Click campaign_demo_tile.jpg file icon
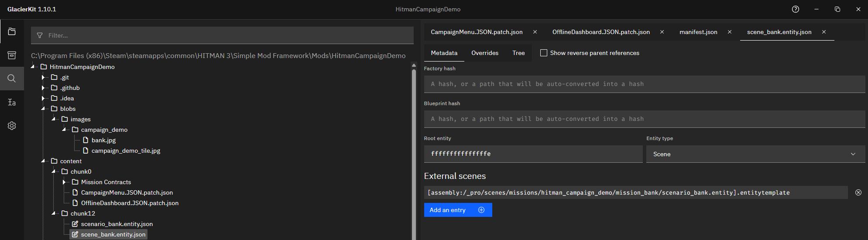Viewport: 868px width, 240px height. tap(86, 151)
